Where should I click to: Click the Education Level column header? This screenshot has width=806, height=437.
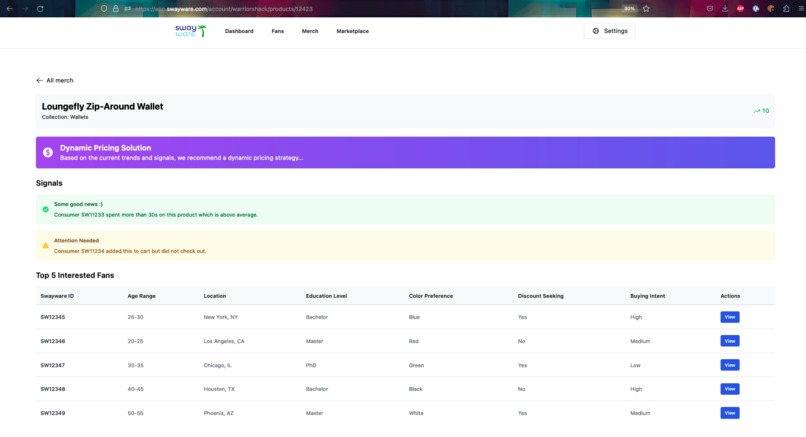[326, 296]
